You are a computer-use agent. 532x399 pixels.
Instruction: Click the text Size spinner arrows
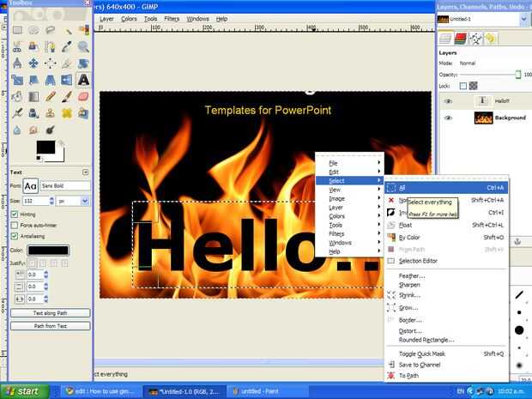coord(51,201)
